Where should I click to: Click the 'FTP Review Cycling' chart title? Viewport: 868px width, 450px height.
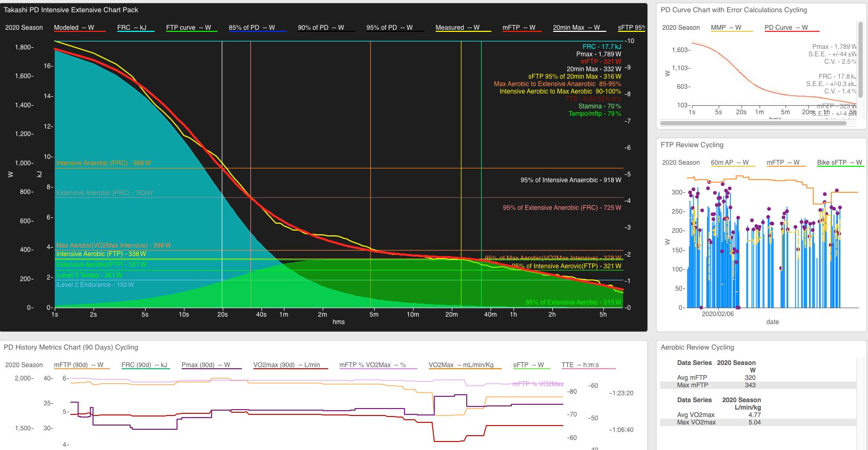point(692,145)
